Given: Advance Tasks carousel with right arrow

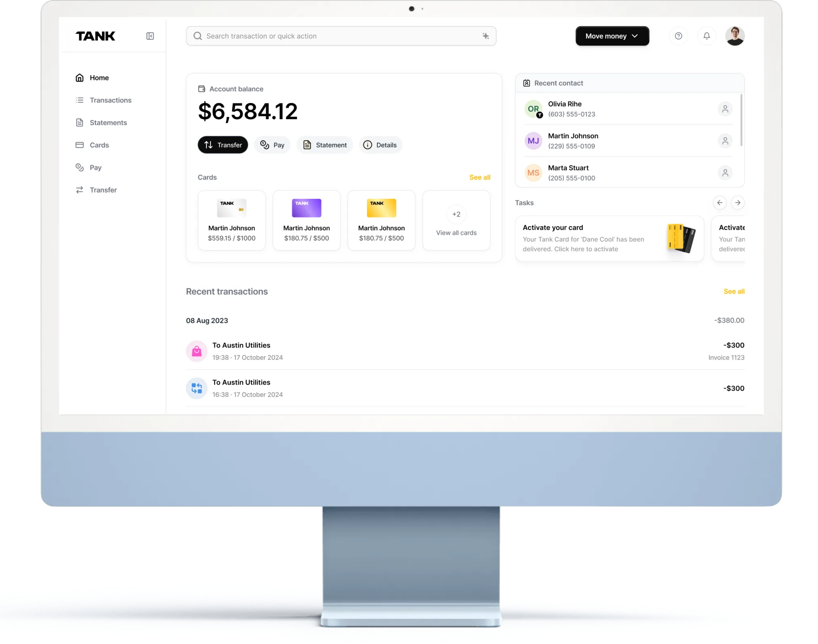Looking at the screenshot, I should click(x=738, y=203).
